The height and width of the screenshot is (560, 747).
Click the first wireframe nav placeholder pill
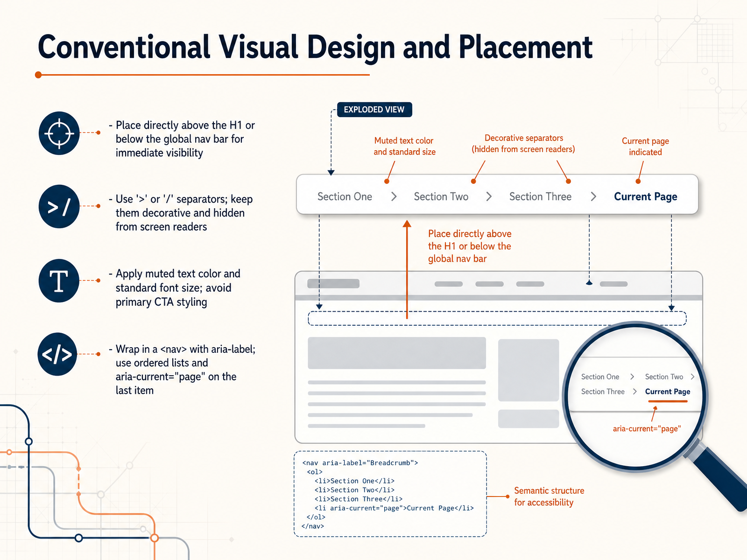(x=449, y=284)
